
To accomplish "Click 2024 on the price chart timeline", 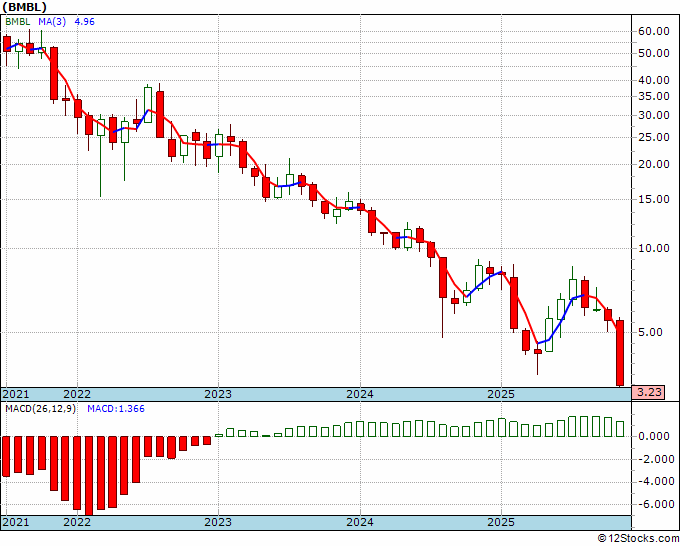I will click(360, 394).
